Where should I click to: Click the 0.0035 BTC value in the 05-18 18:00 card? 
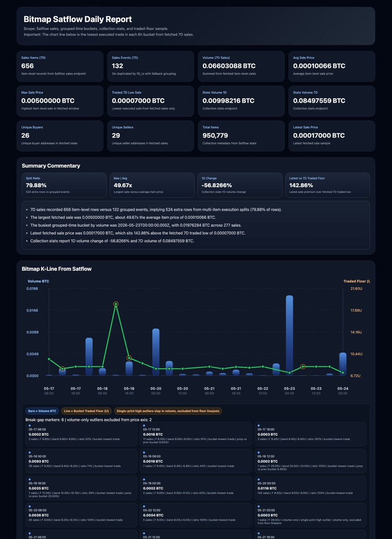[38, 488]
